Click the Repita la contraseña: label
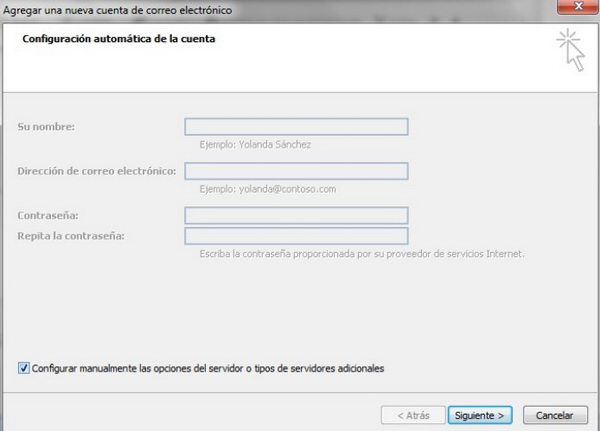 [x=71, y=236]
